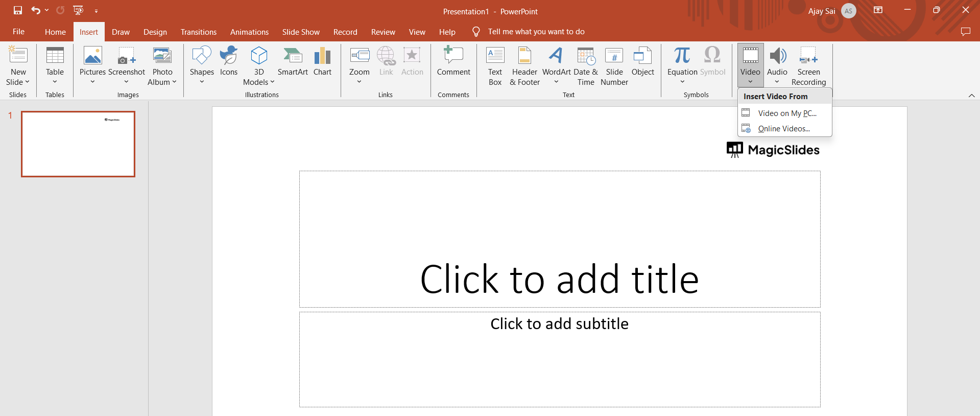Click the Save icon in quick access toolbar
This screenshot has width=980, height=416.
click(x=18, y=10)
